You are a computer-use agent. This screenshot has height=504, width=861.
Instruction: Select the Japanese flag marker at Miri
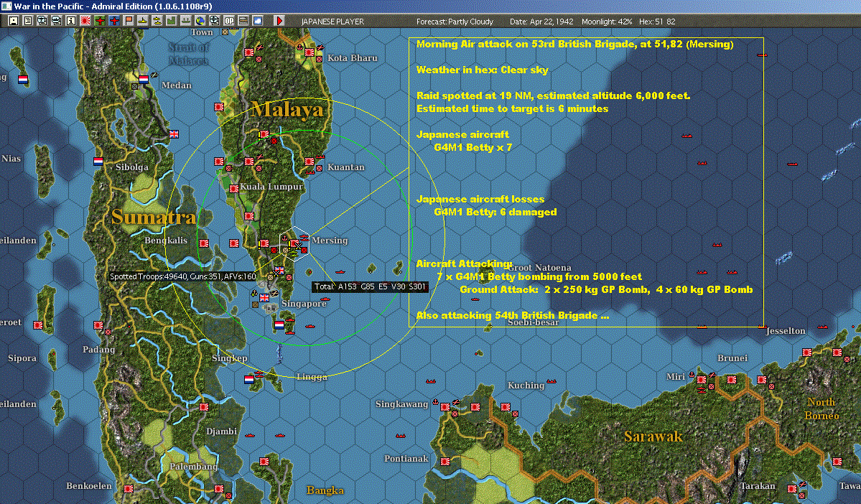point(701,379)
